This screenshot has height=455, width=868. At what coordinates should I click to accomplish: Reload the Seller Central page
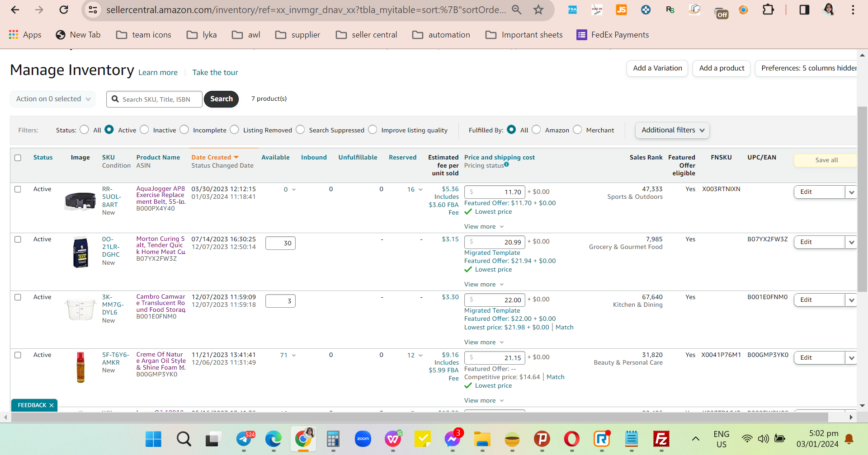click(64, 9)
